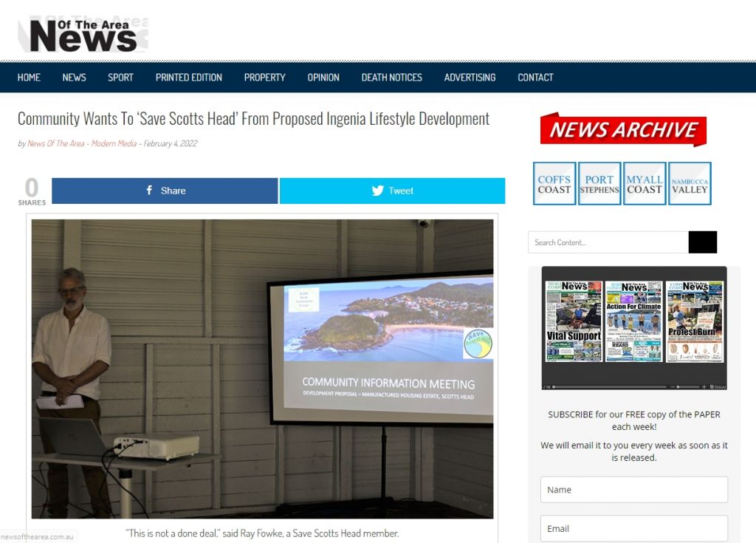Click the Email subscription field
The image size is (756, 543).
(634, 528)
